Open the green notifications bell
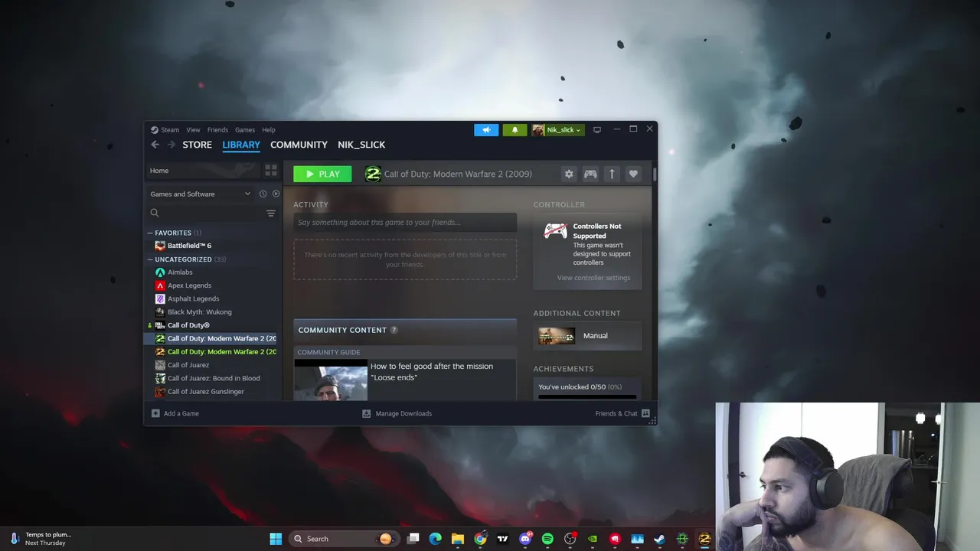This screenshot has height=551, width=980. pos(514,130)
